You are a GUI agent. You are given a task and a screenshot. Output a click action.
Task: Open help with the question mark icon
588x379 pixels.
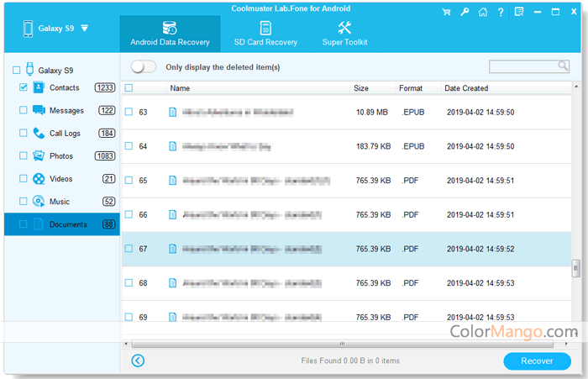[501, 13]
